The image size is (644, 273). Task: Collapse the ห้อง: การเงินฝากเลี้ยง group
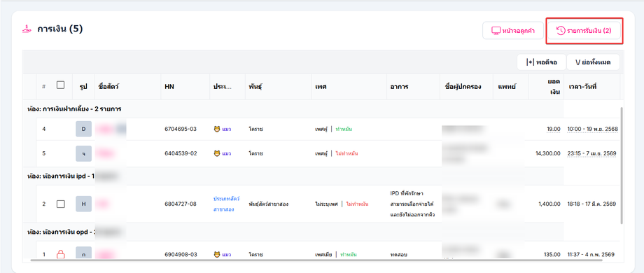pyautogui.click(x=74, y=108)
